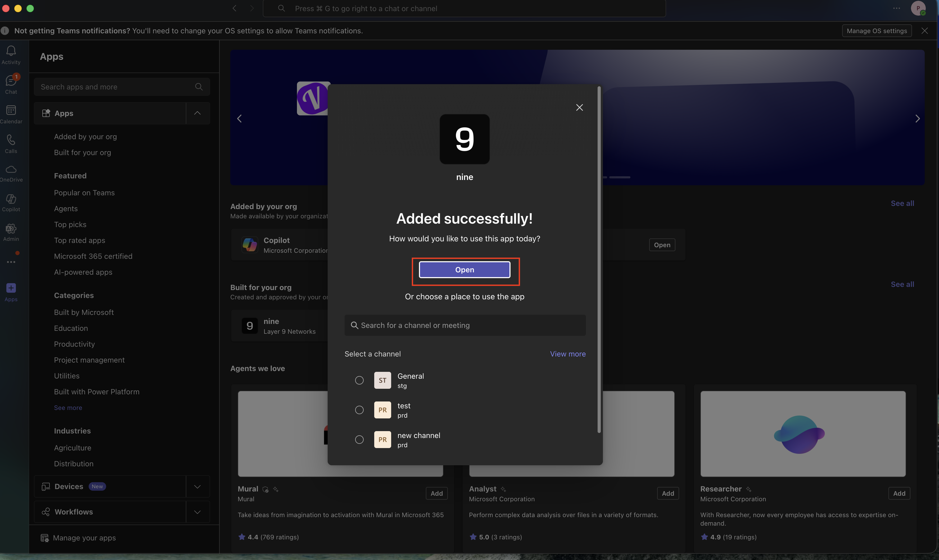
Task: Show more apps ellipsis in left rail
Action: (x=11, y=262)
